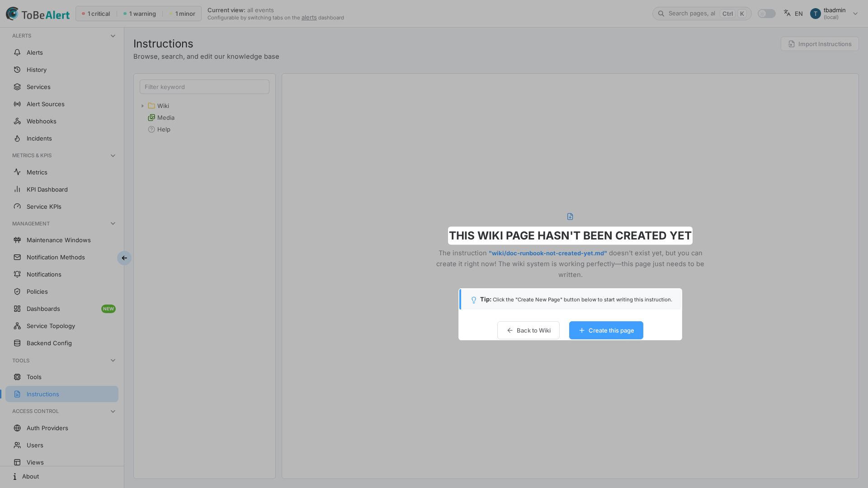Click Create this page button
Viewport: 868px width, 488px height.
point(606,330)
